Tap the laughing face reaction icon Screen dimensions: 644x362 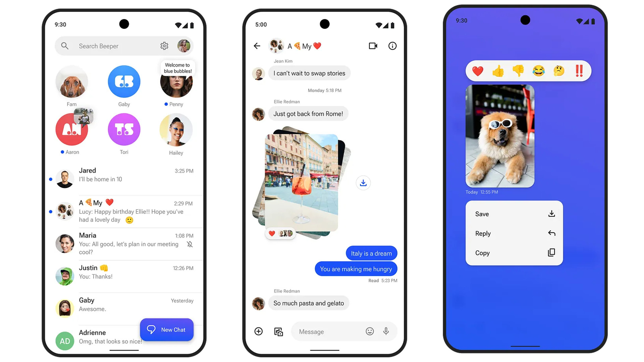[x=540, y=70]
